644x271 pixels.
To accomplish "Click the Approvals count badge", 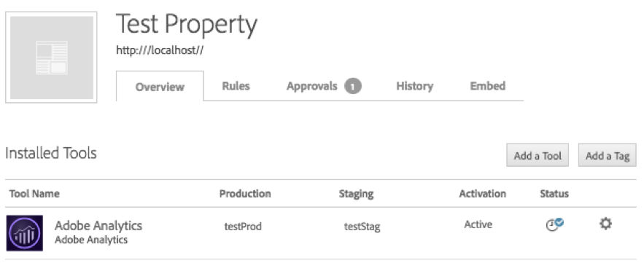I will 353,86.
